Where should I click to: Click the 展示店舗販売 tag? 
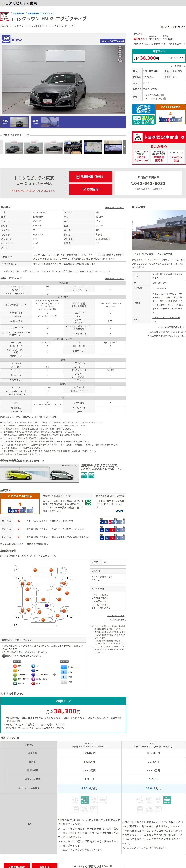pos(18,14)
